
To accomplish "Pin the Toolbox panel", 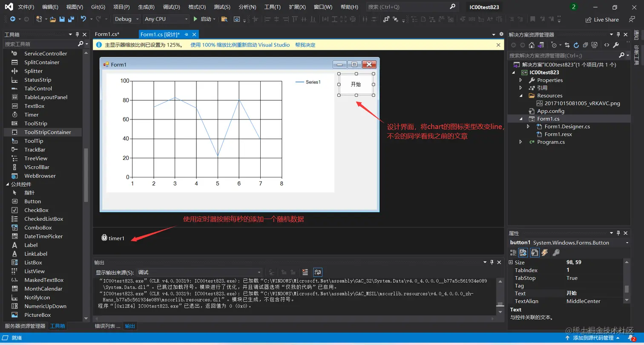I will [77, 35].
